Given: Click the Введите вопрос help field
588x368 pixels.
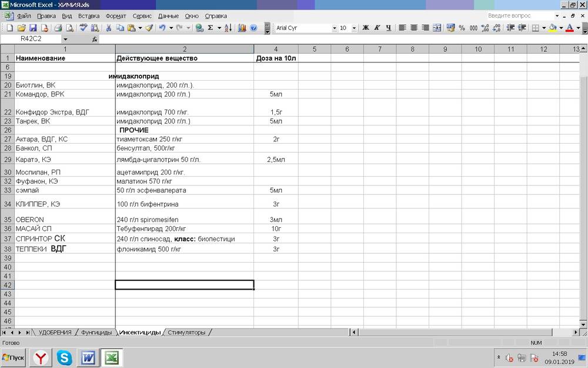Looking at the screenshot, I should pyautogui.click(x=517, y=15).
